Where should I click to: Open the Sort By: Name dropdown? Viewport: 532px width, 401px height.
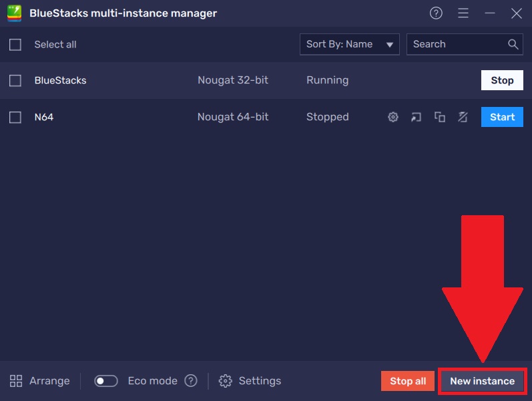tap(349, 44)
